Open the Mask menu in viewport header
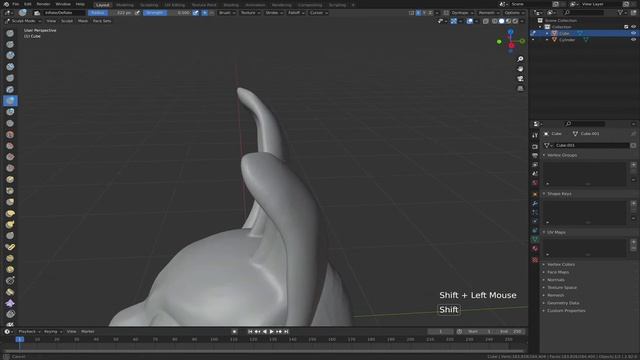Screen dimensions: 640x360 coord(83,21)
